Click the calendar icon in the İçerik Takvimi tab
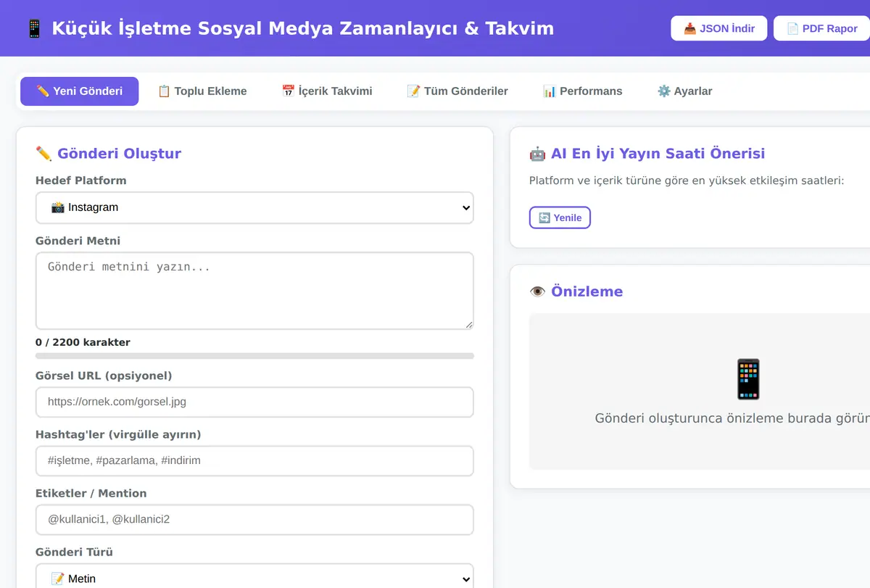870x588 pixels. point(289,91)
